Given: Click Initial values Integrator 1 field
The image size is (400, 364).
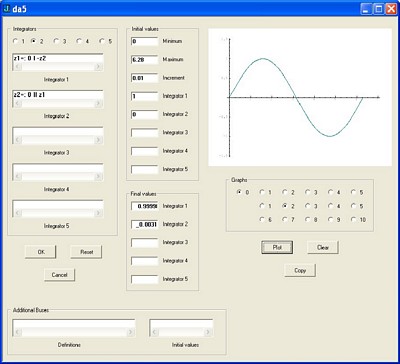Looking at the screenshot, I should tap(145, 96).
